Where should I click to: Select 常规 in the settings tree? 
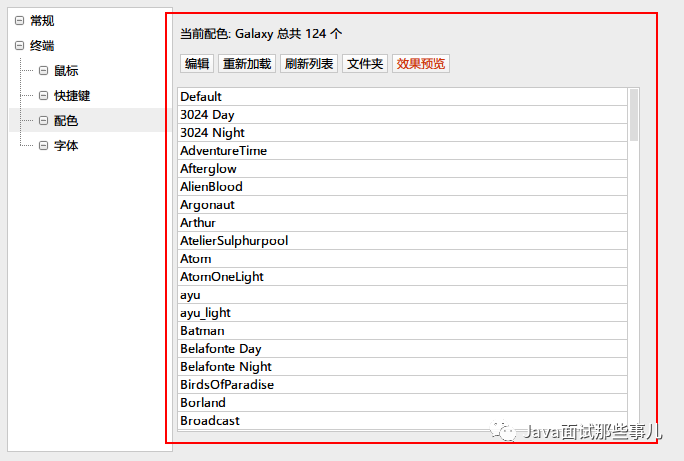[42, 20]
